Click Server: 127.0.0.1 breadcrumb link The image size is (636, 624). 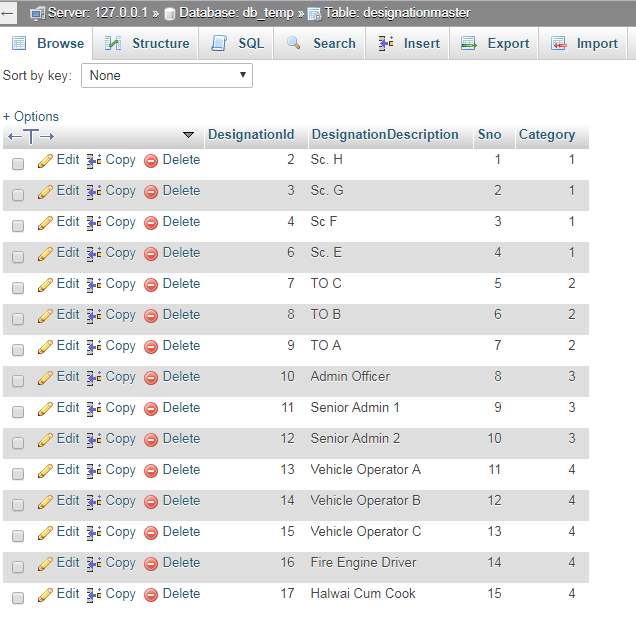click(x=98, y=13)
